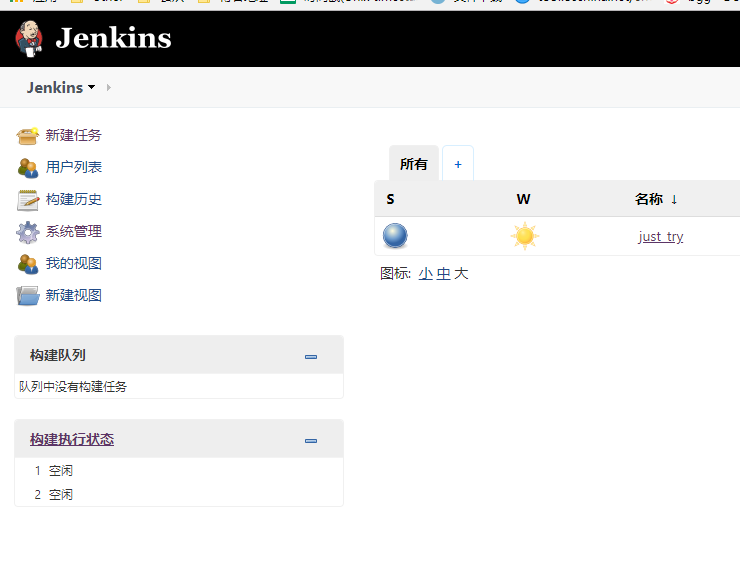Click the Jenkins butler logo icon
Screen dimensions: 740x587
point(29,39)
